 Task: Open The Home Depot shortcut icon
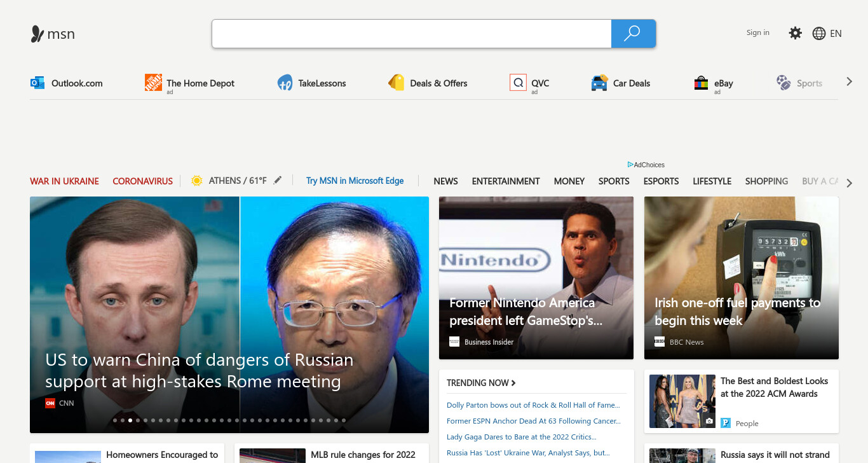[153, 83]
